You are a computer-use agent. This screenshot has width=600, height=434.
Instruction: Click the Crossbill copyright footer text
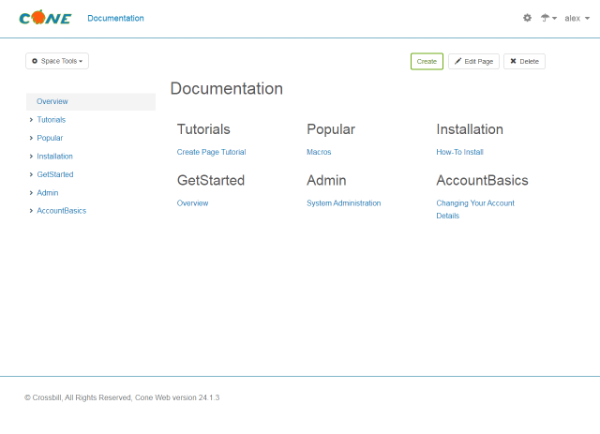[x=122, y=398]
